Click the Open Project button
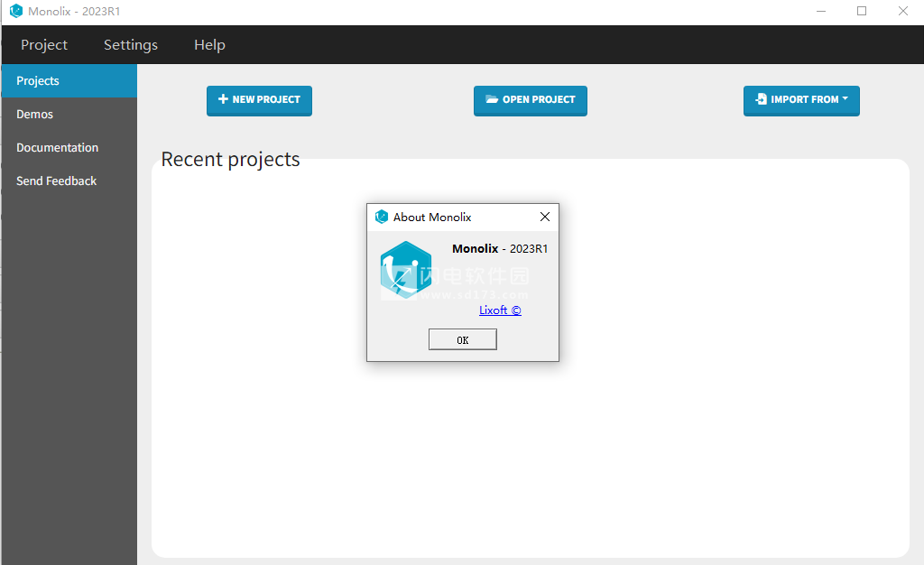The image size is (924, 565). pos(531,100)
